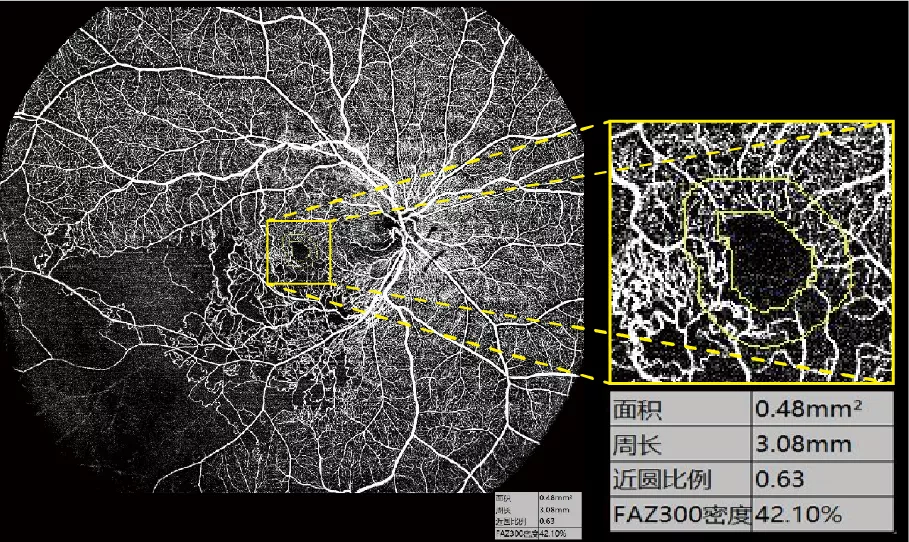Select the 面积 label cell in the large table
Screen dimensions: 909x542
tap(681, 410)
